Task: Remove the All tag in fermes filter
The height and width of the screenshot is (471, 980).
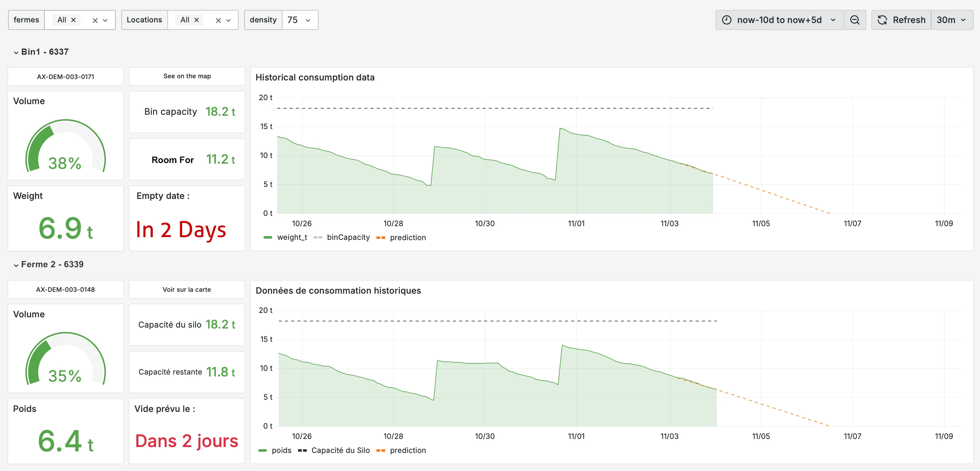Action: pyautogui.click(x=73, y=20)
